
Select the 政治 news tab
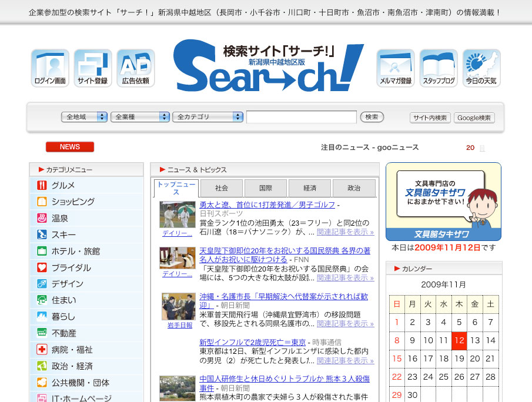point(354,188)
